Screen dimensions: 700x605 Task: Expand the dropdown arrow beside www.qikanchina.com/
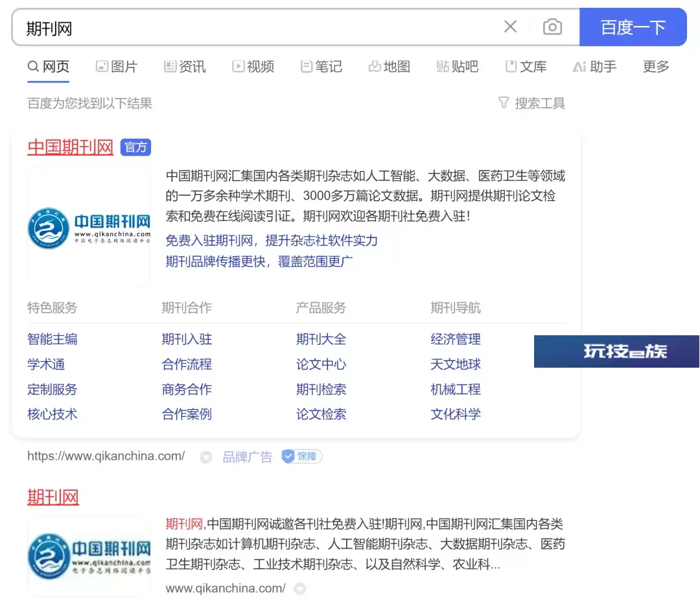pos(300,589)
